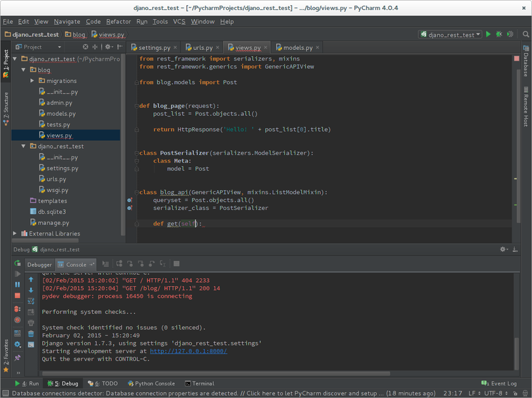
Task: Click Restore Layout icon in Debug sidebar
Action: pos(17,334)
